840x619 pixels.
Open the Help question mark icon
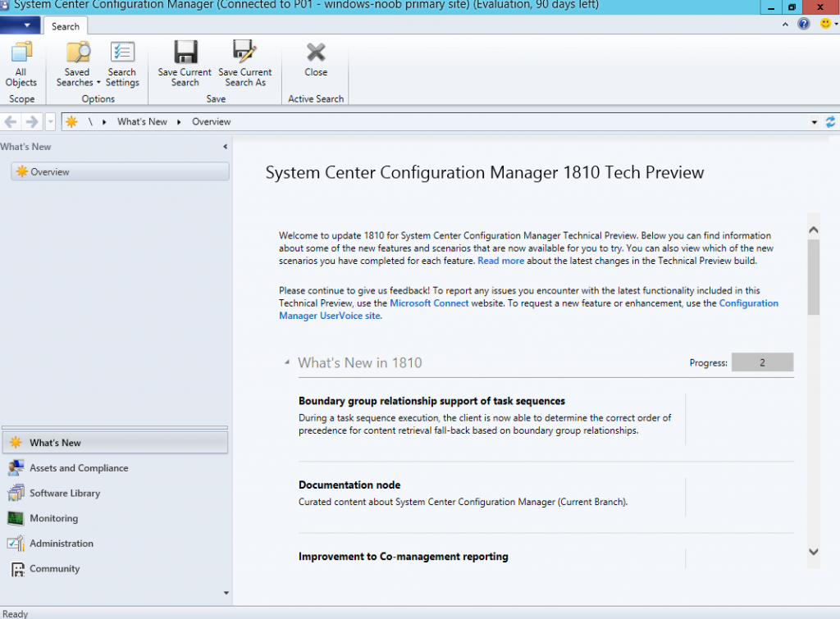pyautogui.click(x=804, y=24)
